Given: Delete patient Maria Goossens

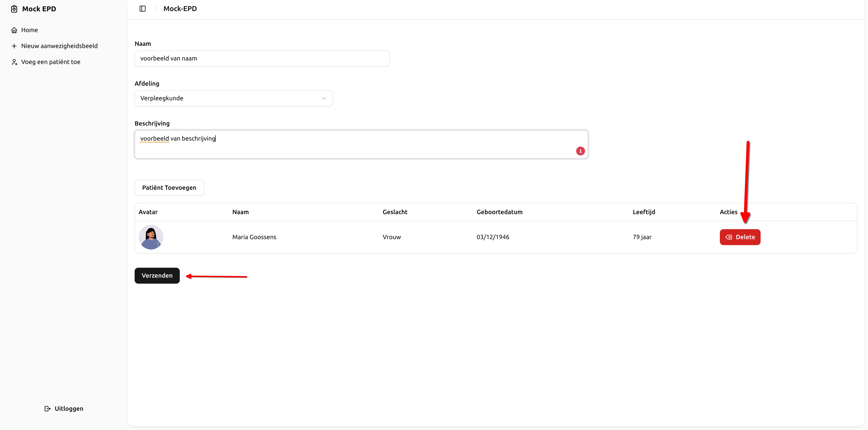Looking at the screenshot, I should tap(740, 237).
